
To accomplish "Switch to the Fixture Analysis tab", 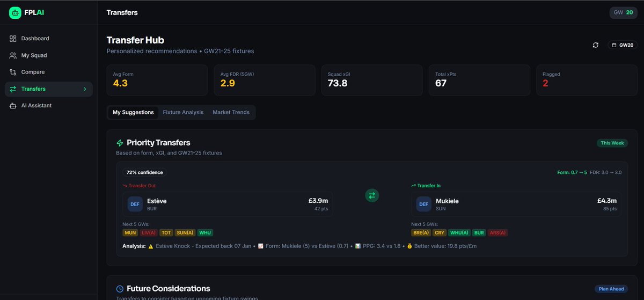I will tap(183, 112).
